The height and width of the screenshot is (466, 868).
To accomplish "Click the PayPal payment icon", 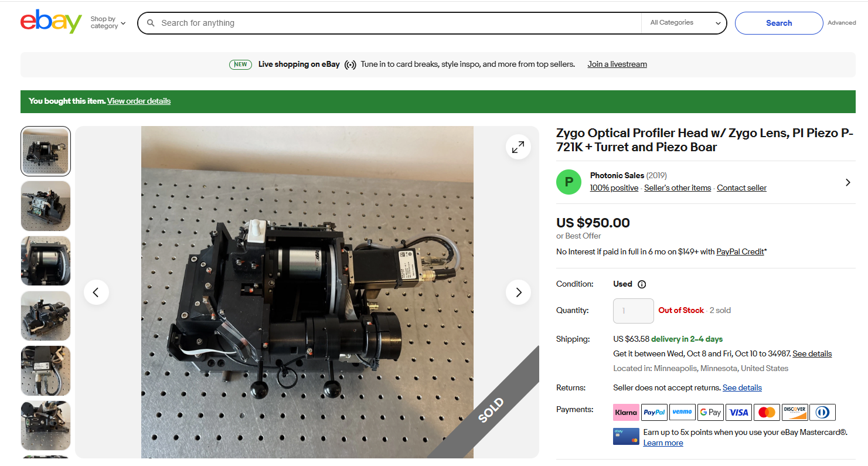I will point(654,412).
